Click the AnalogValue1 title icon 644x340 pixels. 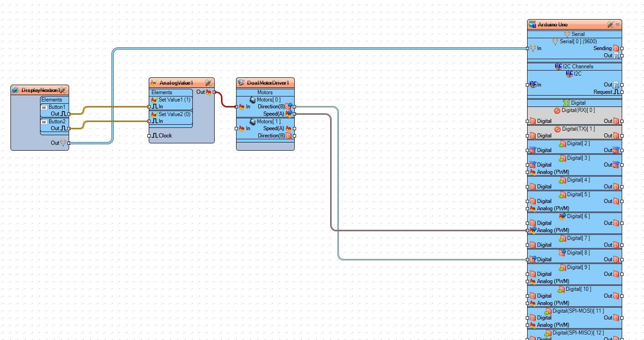click(154, 83)
